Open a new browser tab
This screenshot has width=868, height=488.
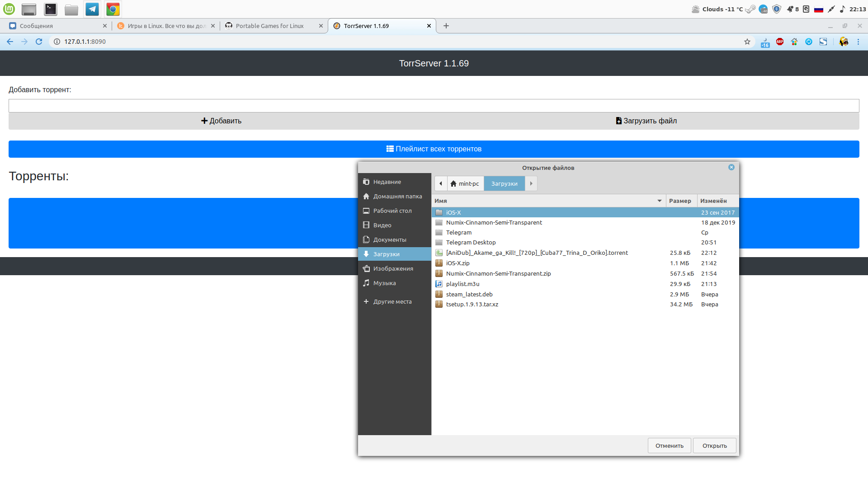[x=446, y=26]
